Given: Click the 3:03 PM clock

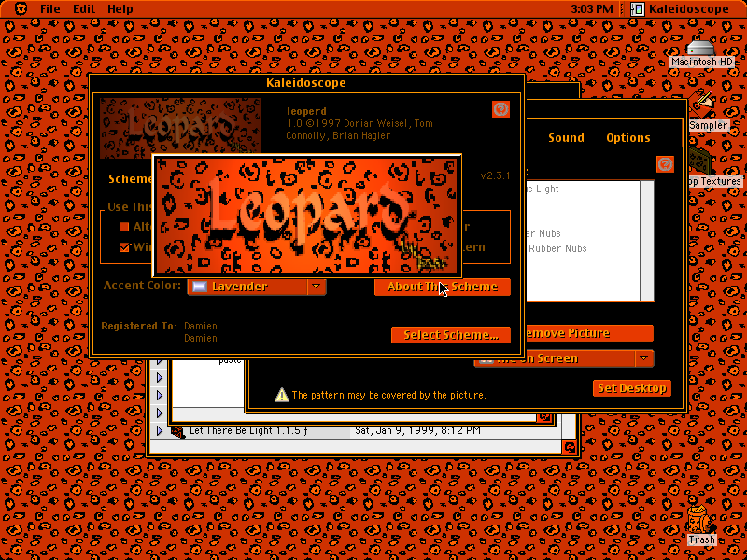Looking at the screenshot, I should [592, 9].
